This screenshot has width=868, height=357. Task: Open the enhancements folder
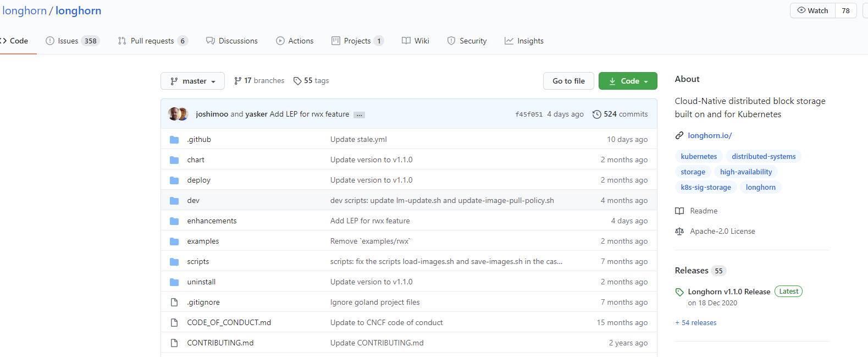pyautogui.click(x=212, y=221)
